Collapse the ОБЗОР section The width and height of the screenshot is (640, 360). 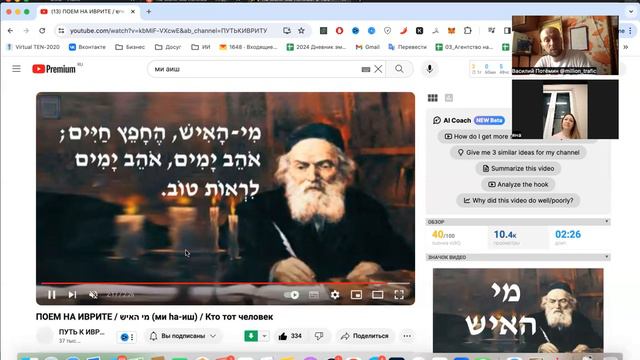pos(607,222)
